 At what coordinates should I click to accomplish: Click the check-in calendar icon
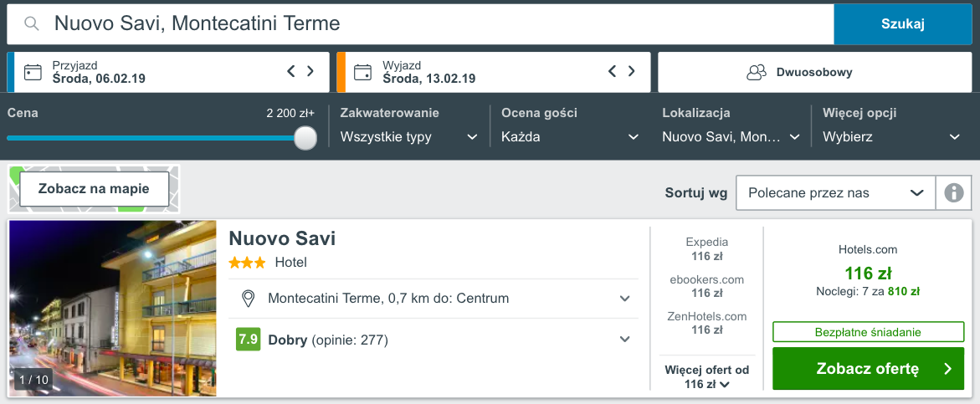click(x=33, y=73)
